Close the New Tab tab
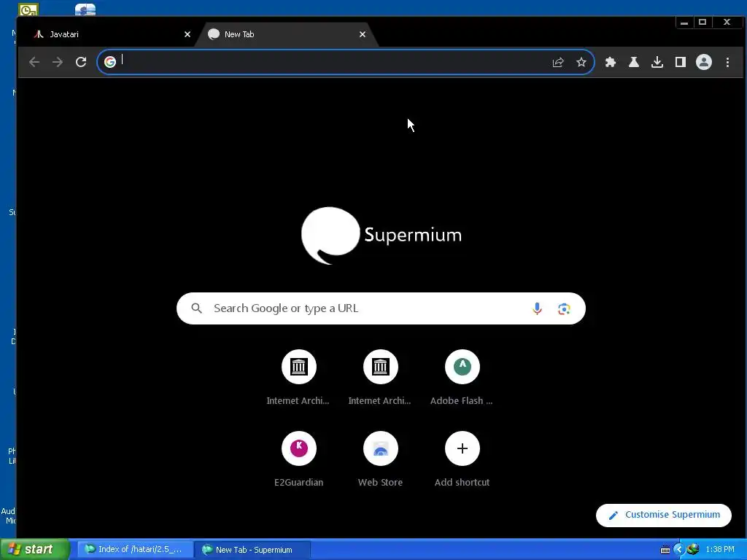 tap(363, 34)
